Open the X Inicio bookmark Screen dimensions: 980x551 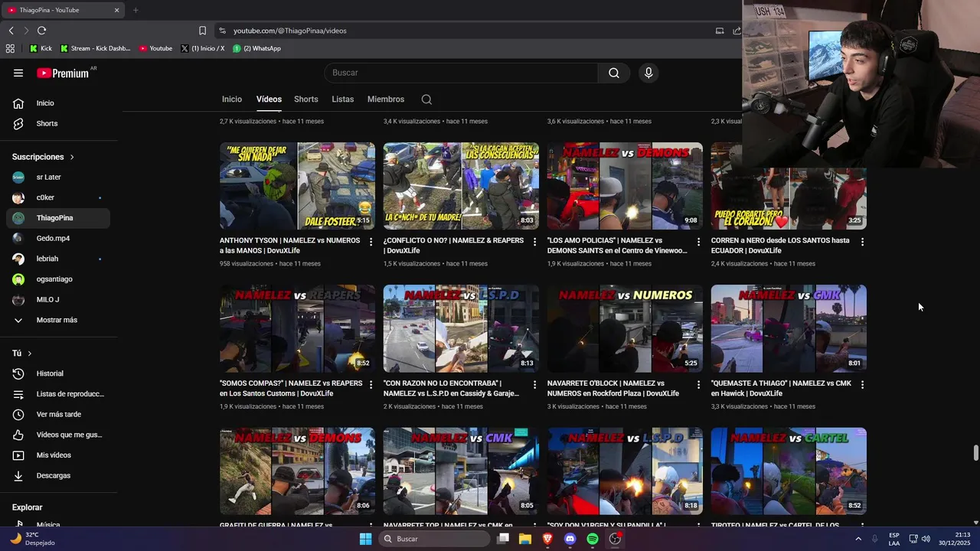coord(203,48)
